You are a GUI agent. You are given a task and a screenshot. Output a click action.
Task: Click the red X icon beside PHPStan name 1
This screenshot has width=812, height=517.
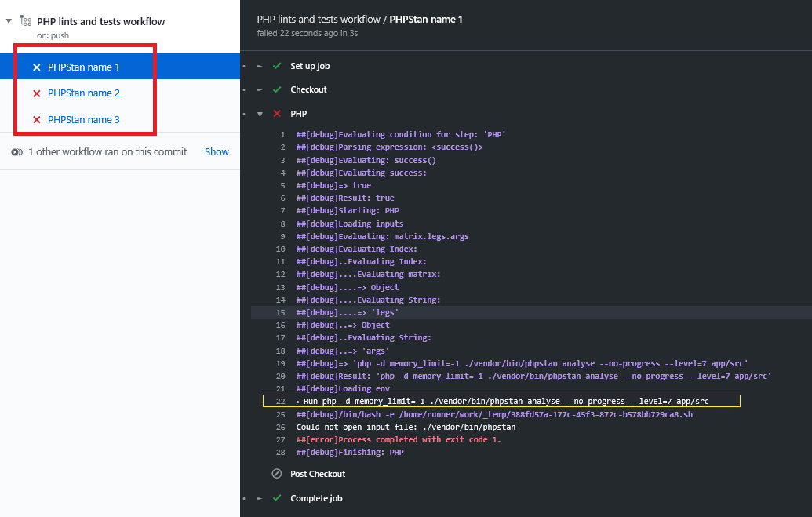click(x=37, y=67)
